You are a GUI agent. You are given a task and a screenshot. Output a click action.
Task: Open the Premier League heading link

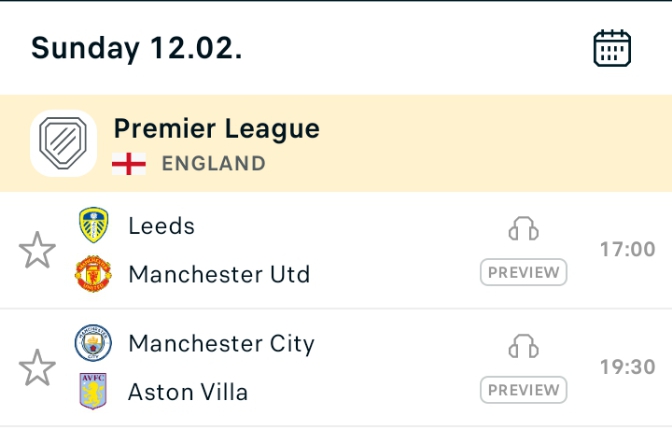pyautogui.click(x=216, y=128)
